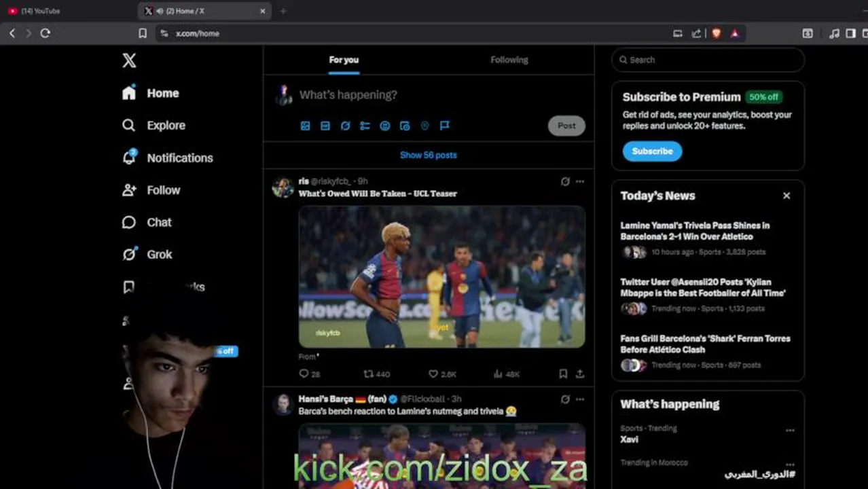Reload the current page
The height and width of the screenshot is (489, 868).
coord(46,33)
